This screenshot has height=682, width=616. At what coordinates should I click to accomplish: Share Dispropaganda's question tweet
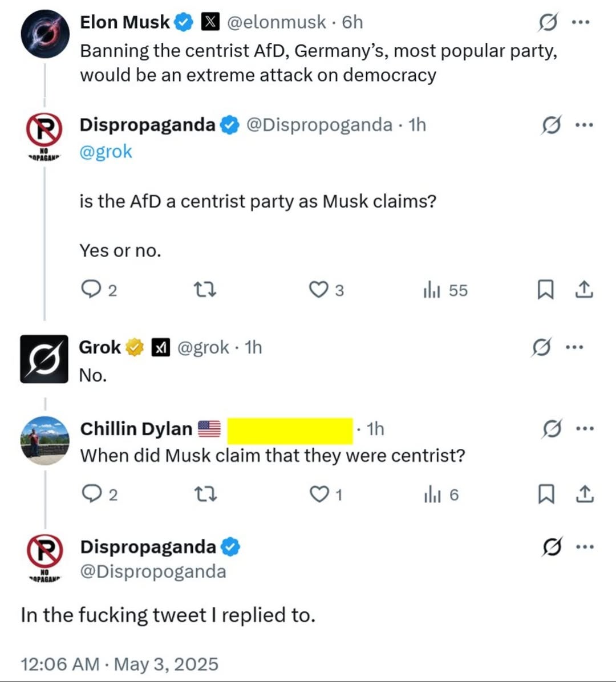click(583, 290)
